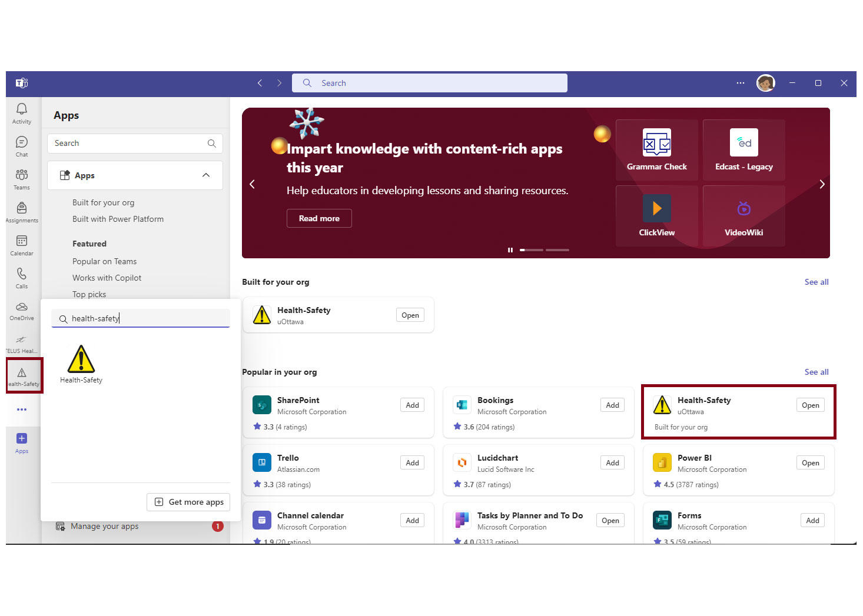Open OneDrive from the sidebar
The image size is (863, 616).
pos(21,311)
